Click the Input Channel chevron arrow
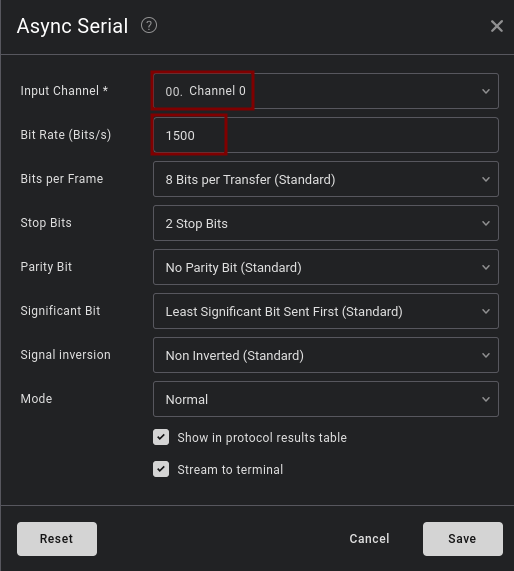 [486, 91]
